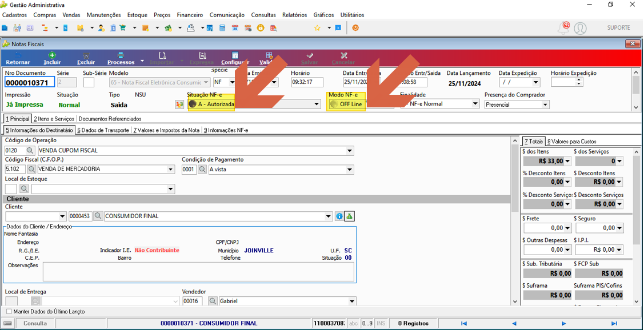Expand the Condição de Pagamento dropdown

click(350, 169)
